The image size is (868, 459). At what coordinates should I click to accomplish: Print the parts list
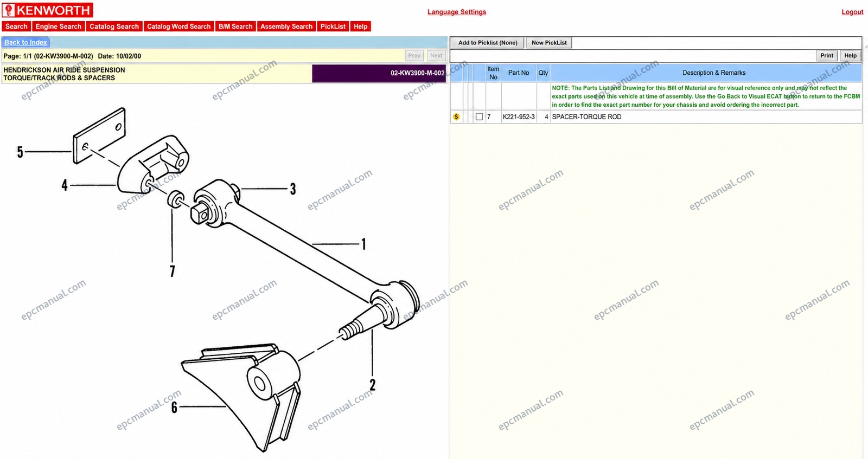tap(827, 56)
